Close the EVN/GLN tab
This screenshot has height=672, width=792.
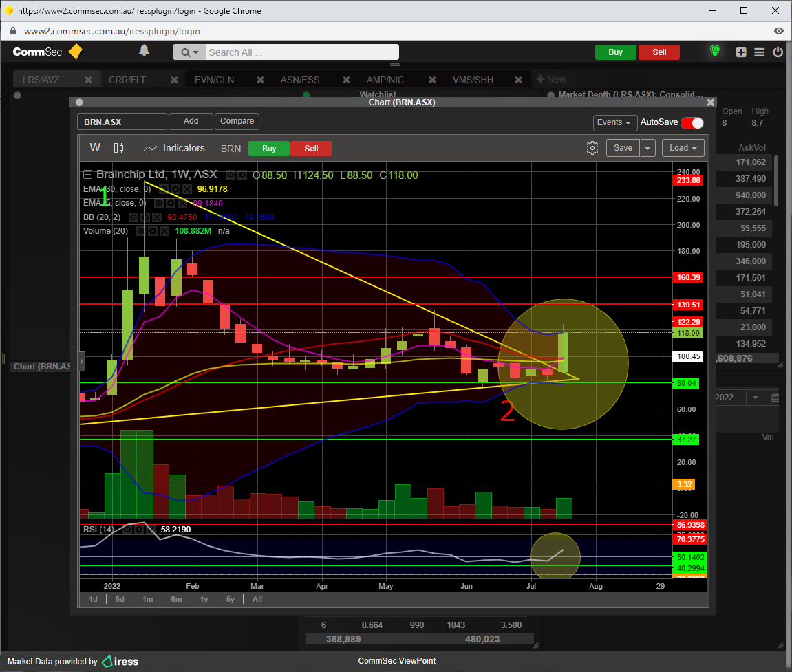(x=260, y=80)
